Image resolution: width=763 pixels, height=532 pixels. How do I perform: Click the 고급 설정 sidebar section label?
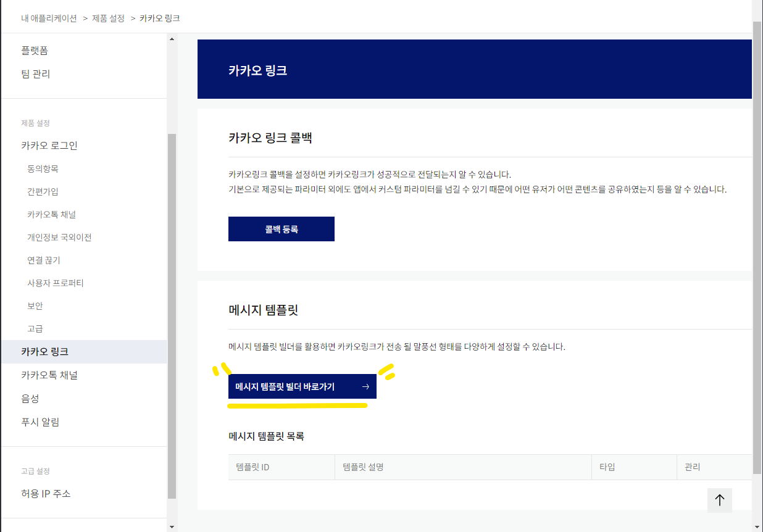click(x=35, y=471)
